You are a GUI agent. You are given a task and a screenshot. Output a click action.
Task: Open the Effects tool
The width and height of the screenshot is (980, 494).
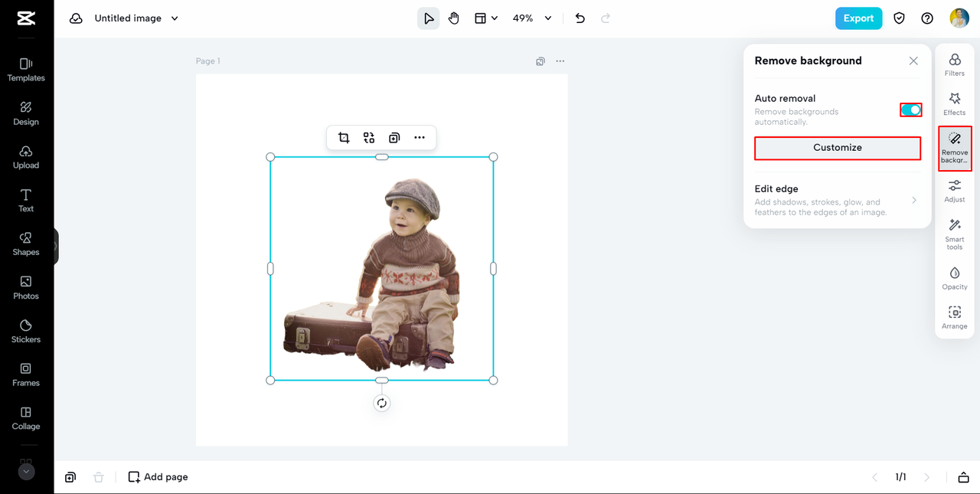pyautogui.click(x=955, y=104)
